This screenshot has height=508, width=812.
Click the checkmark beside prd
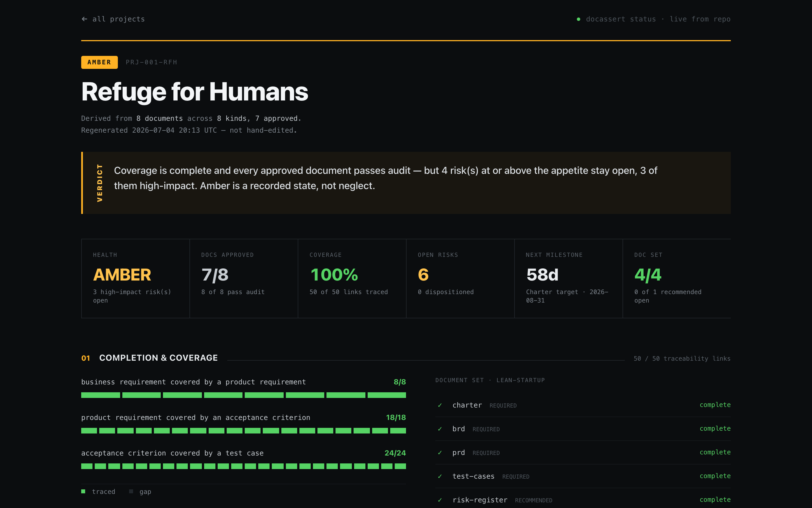click(x=440, y=453)
